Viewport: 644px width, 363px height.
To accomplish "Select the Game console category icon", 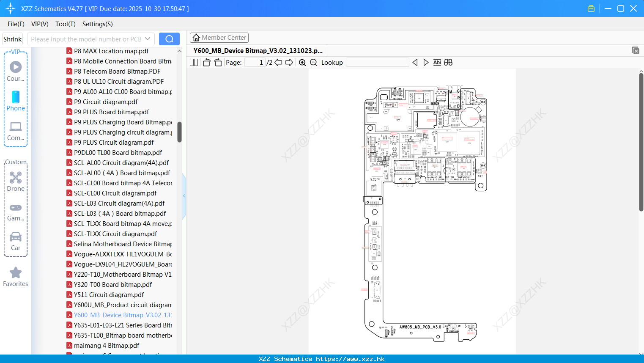I will pos(16,212).
